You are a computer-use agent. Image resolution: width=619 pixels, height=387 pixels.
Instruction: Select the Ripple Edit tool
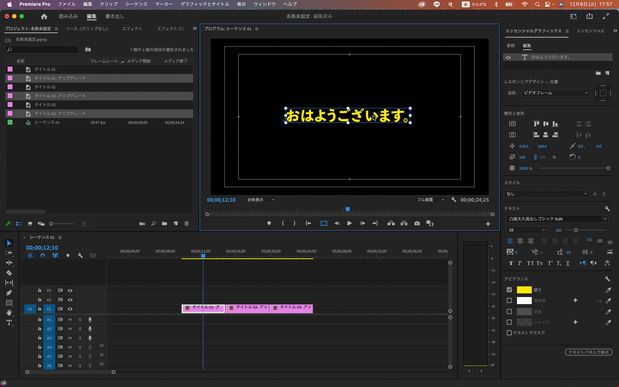[x=9, y=263]
